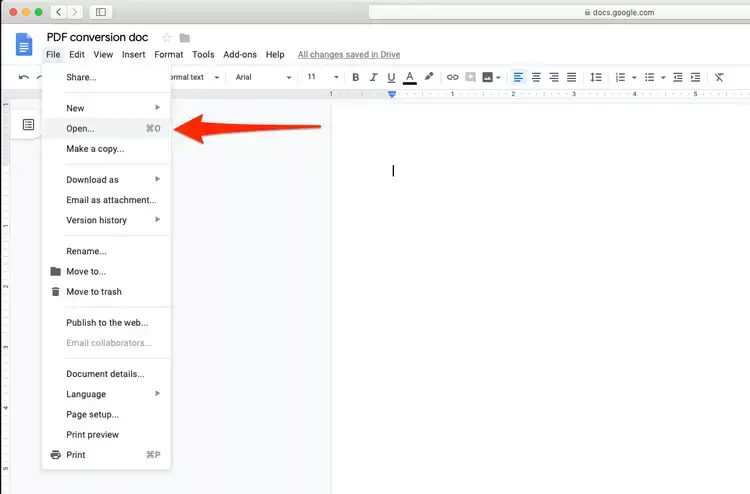
Task: Open the text color picker
Action: (x=409, y=77)
